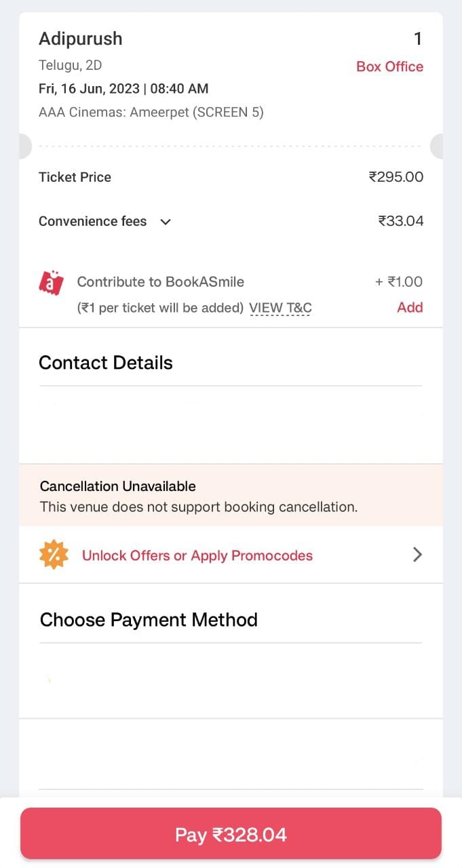
Task: Click the Box Office label
Action: (x=389, y=66)
